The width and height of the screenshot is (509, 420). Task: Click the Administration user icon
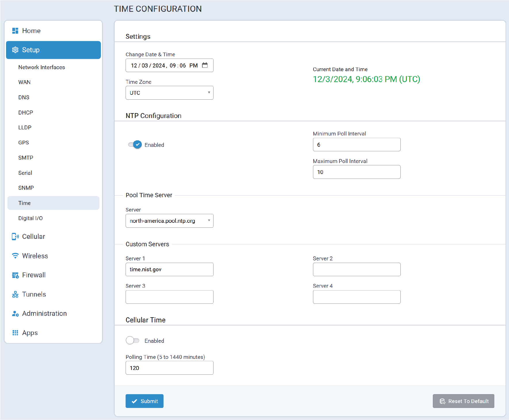(15, 313)
